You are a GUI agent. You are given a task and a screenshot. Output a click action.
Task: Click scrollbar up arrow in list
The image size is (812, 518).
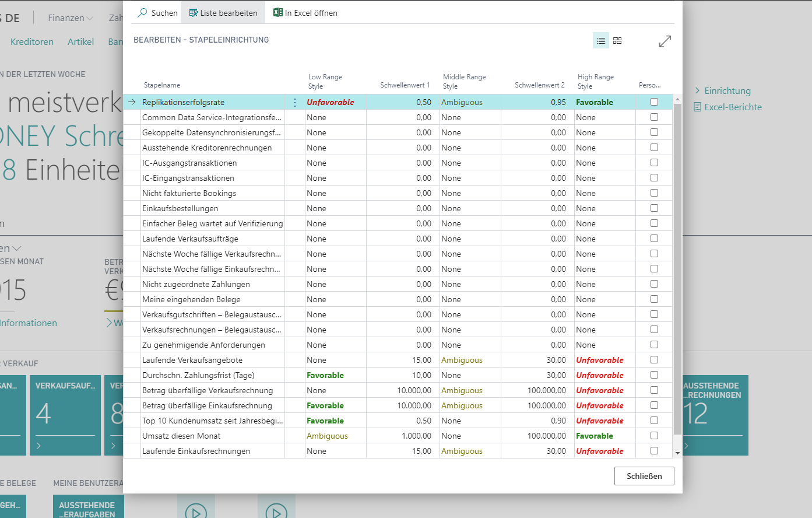pos(677,99)
